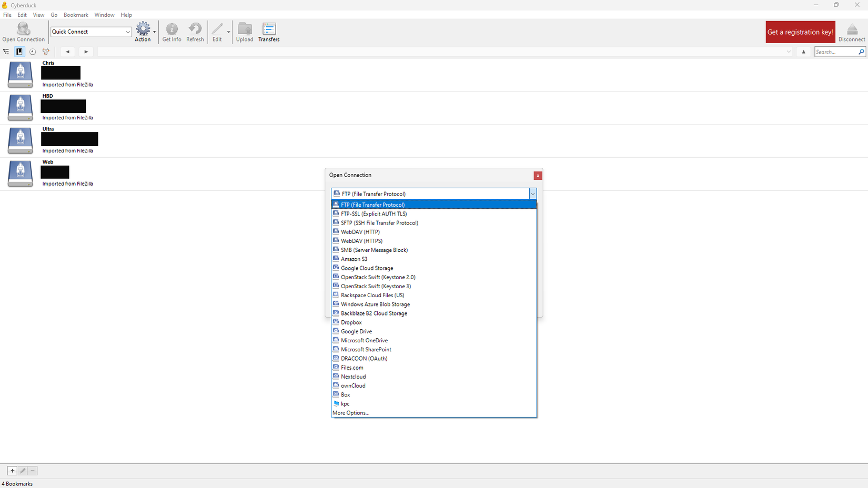Show the History view icon
This screenshot has width=868, height=488.
[x=33, y=52]
